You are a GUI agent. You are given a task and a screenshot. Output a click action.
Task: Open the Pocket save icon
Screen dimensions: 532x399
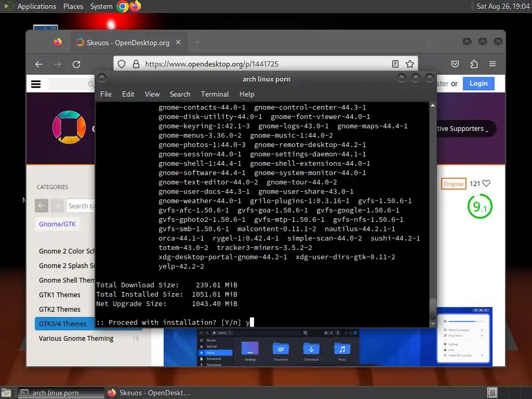tap(455, 64)
